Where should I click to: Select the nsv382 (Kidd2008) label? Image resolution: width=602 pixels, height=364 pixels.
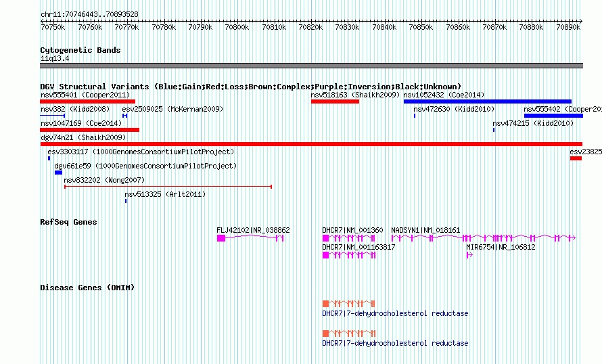[75, 109]
